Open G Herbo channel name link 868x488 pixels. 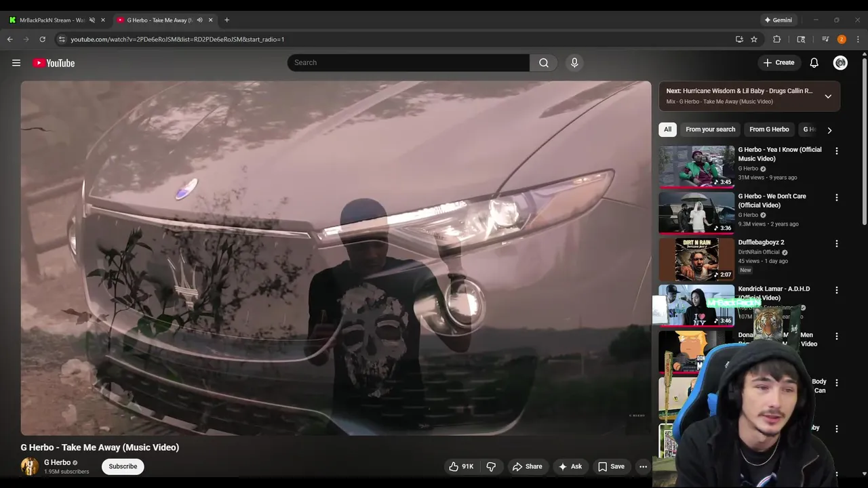coord(57,462)
